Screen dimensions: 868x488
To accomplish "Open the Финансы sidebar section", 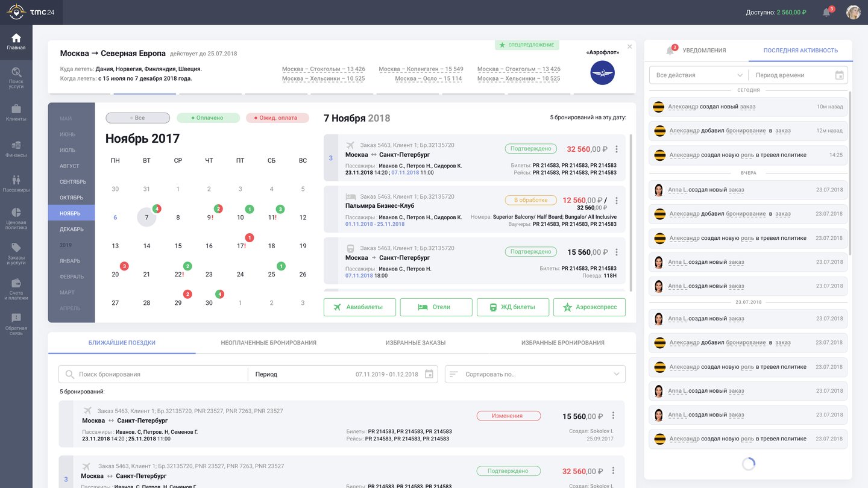I will 16,148.
